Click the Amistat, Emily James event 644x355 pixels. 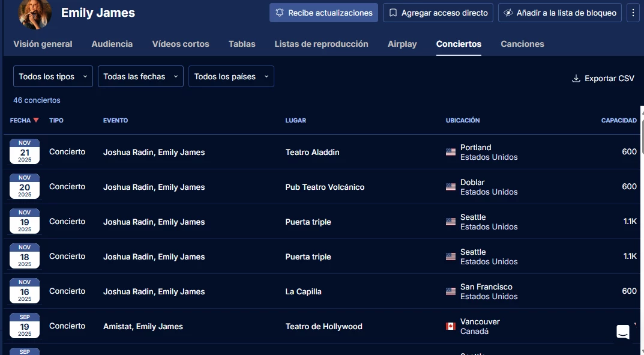click(x=143, y=326)
